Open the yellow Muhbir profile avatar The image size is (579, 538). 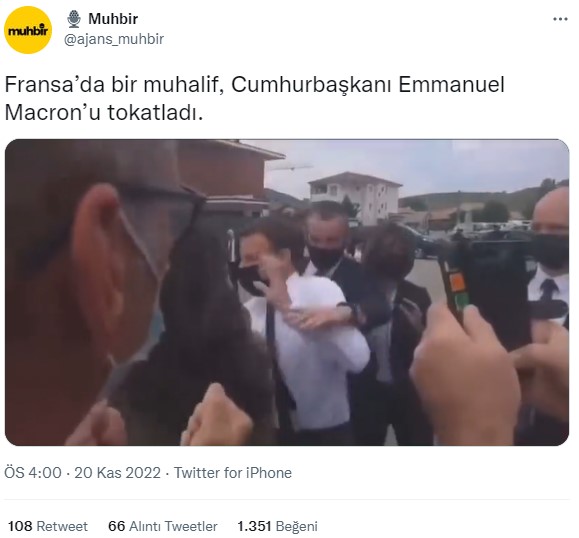click(28, 30)
